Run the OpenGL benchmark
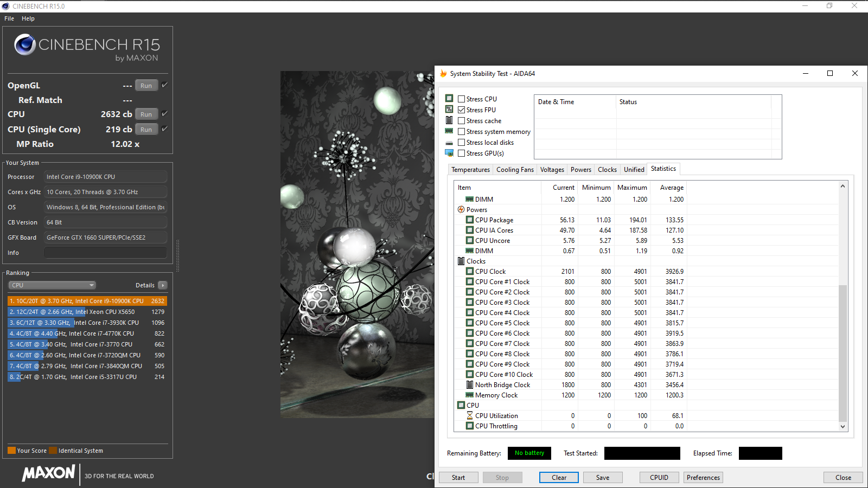The height and width of the screenshot is (488, 868). point(146,85)
